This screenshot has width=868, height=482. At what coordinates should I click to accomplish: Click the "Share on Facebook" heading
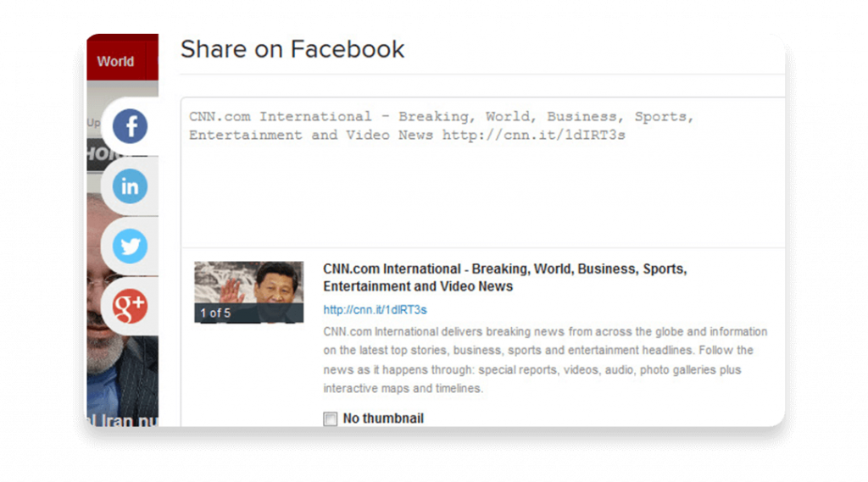coord(292,49)
